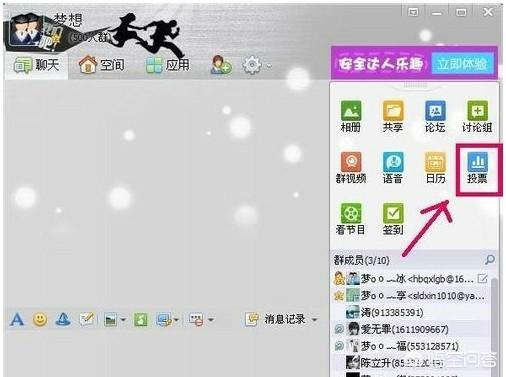Expand the 消息记录 dropdown arrow
506x377 pixels.
[x=314, y=320]
